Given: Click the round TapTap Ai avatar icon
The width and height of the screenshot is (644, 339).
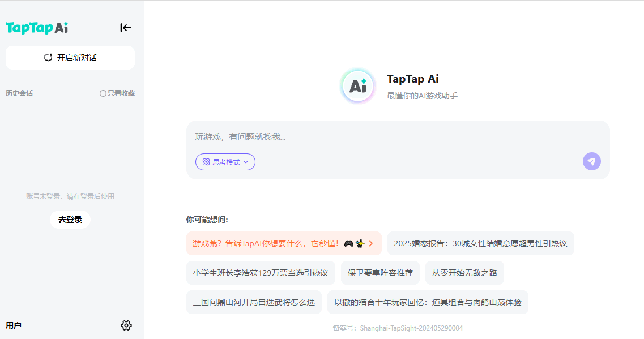Looking at the screenshot, I should point(358,86).
